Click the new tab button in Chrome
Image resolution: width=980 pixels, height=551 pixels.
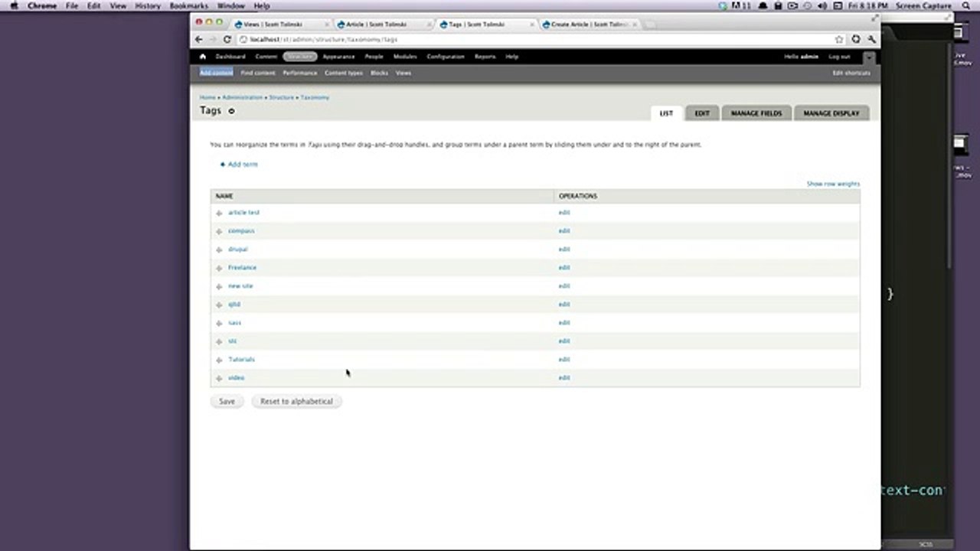651,25
